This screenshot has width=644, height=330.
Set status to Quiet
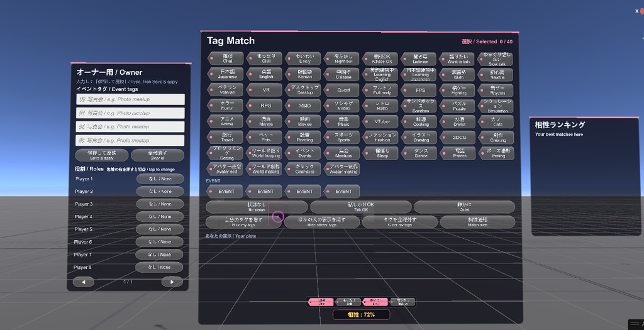click(465, 207)
